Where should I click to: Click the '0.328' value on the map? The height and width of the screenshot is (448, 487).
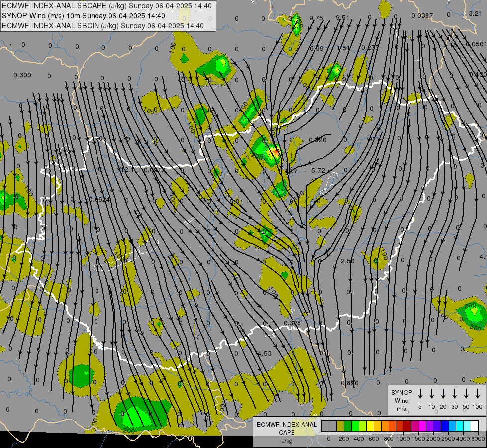coord(292,323)
